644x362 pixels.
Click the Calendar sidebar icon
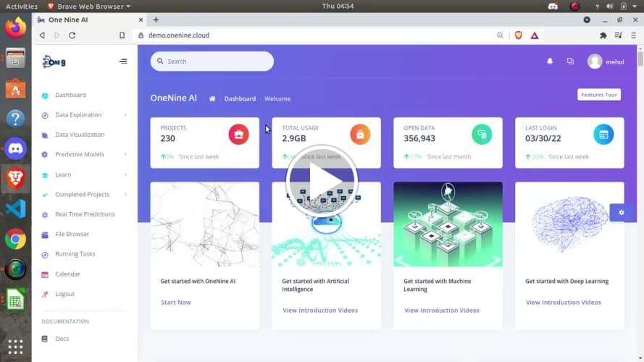(x=45, y=274)
